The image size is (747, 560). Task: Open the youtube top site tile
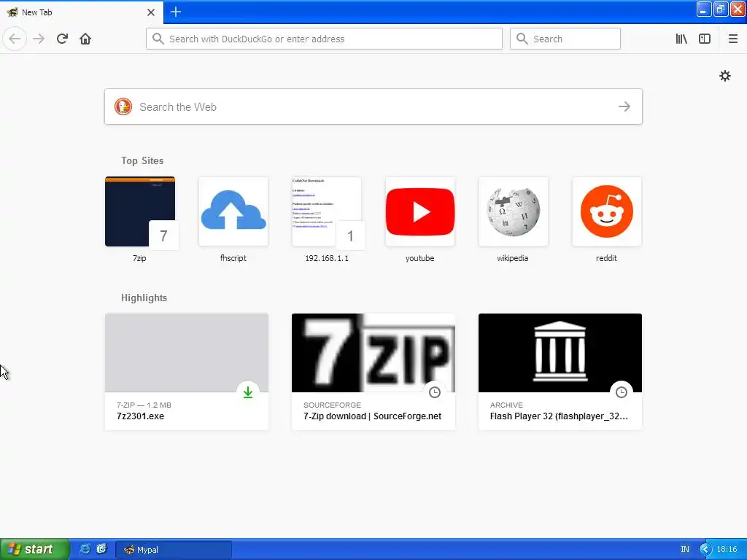420,211
